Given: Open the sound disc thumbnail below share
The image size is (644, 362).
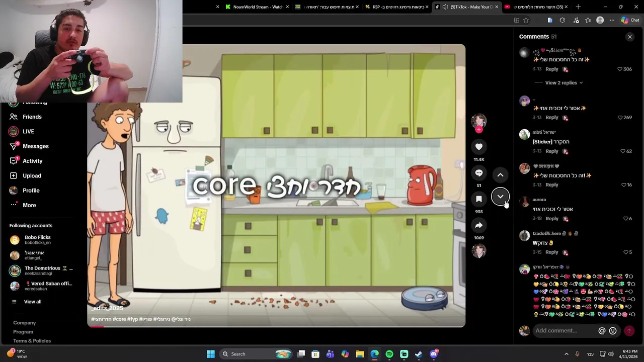Looking at the screenshot, I should pyautogui.click(x=479, y=250).
